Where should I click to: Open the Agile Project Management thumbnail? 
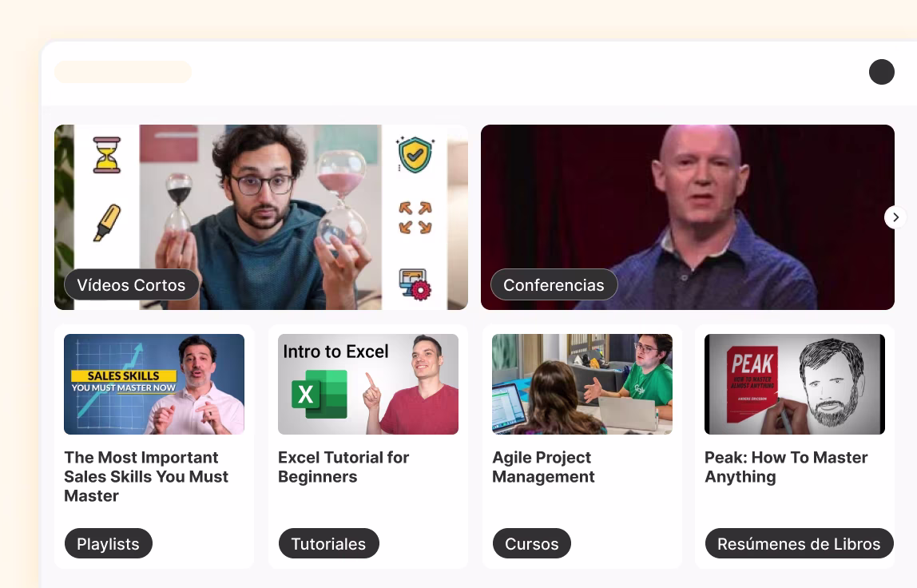point(582,383)
